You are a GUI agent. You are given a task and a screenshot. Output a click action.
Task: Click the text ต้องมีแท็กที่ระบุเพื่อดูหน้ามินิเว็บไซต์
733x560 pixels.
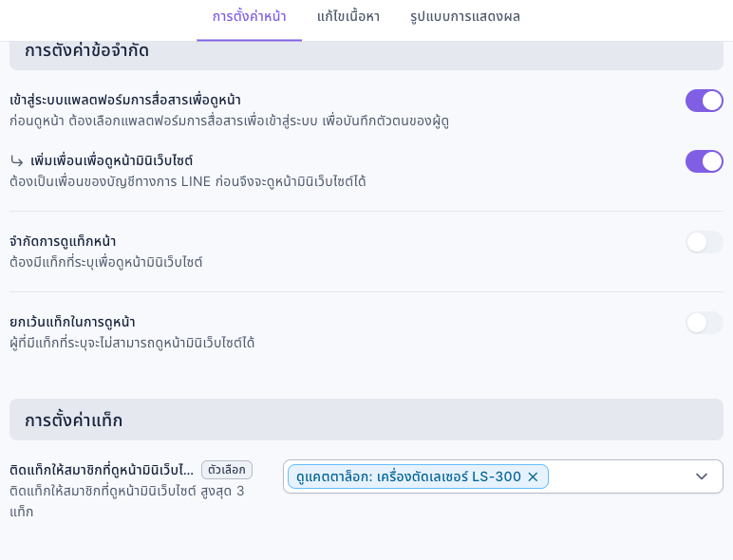point(106,262)
